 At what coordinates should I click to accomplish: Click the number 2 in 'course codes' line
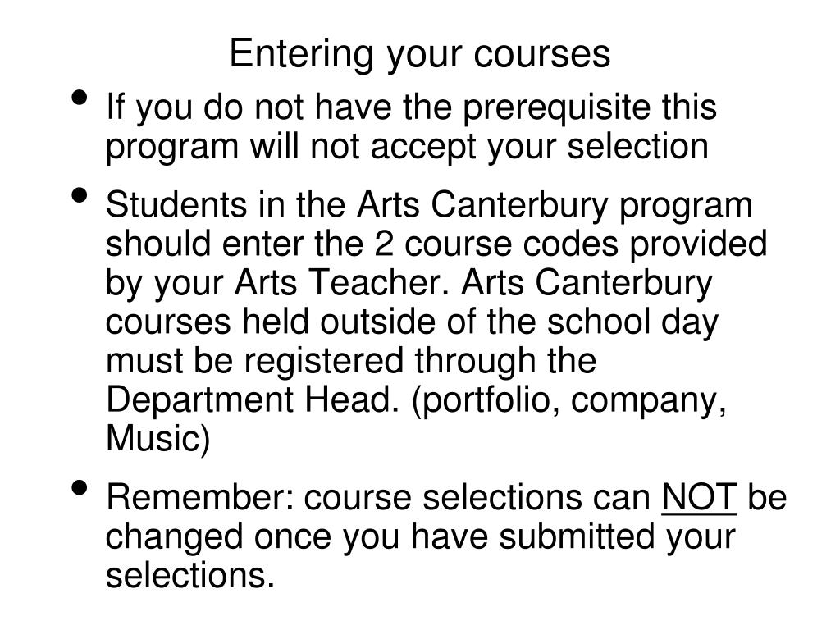(383, 244)
